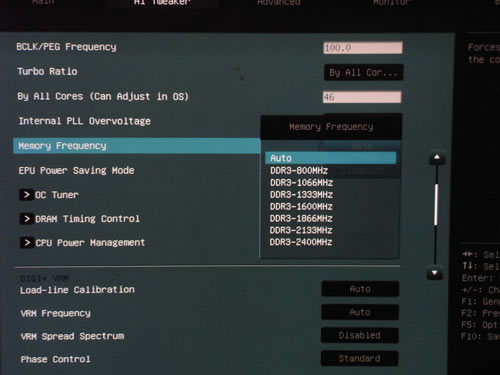Click the vertical scrollbar thumb
This screenshot has width=500, height=375.
tap(436, 205)
